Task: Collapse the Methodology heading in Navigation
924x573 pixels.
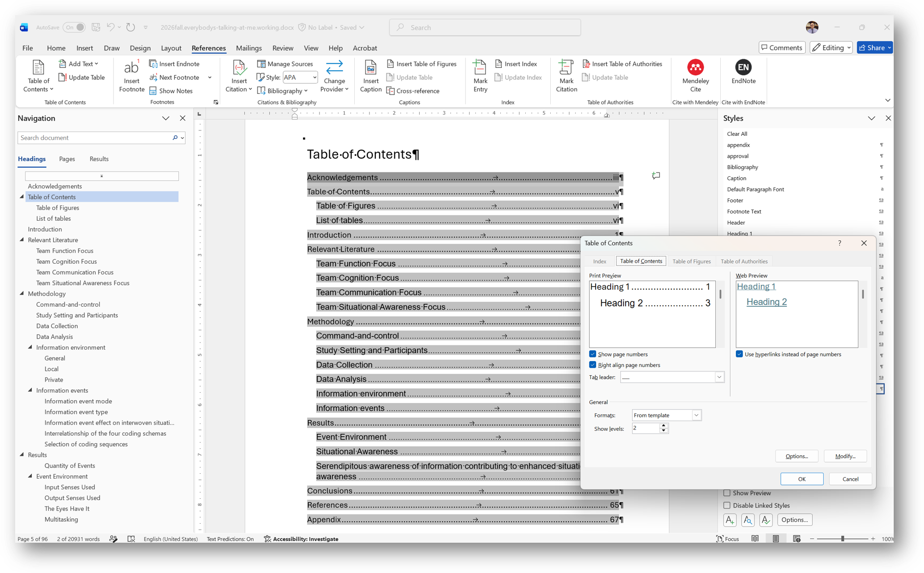Action: coord(22,294)
